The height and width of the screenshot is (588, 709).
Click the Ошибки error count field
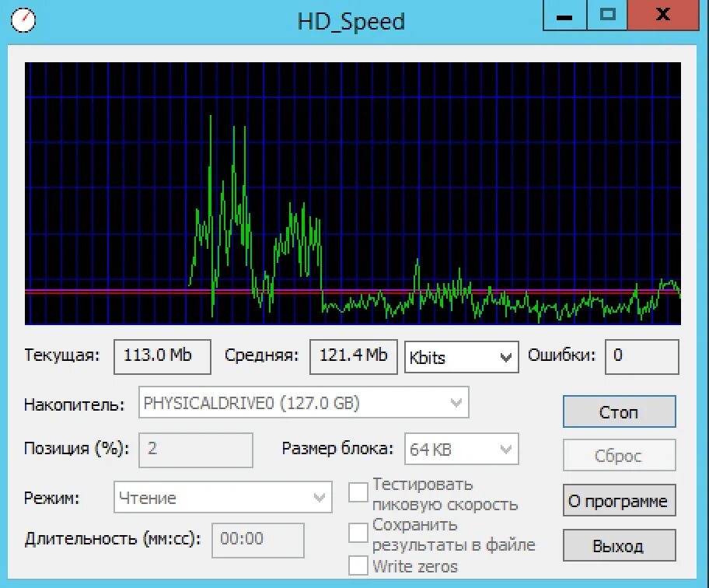(x=641, y=356)
